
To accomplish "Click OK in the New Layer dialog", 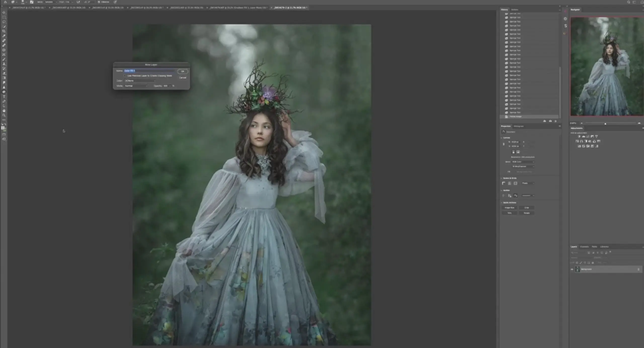I will (183, 71).
